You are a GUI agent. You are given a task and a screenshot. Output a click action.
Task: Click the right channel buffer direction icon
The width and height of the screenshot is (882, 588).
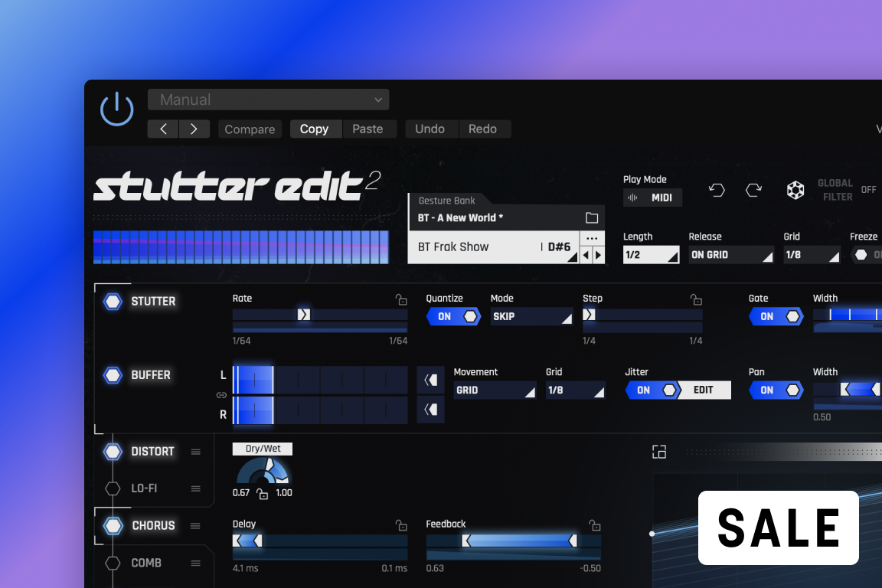point(431,409)
